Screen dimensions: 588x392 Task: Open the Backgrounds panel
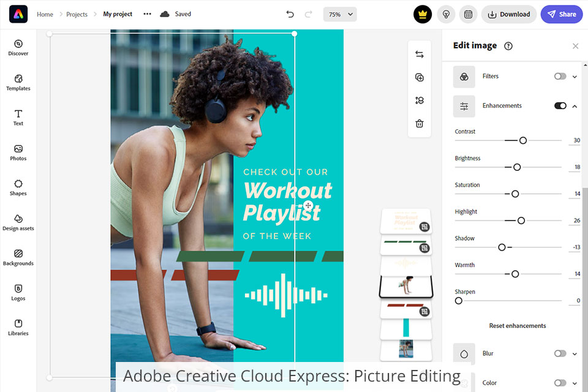[x=18, y=257]
